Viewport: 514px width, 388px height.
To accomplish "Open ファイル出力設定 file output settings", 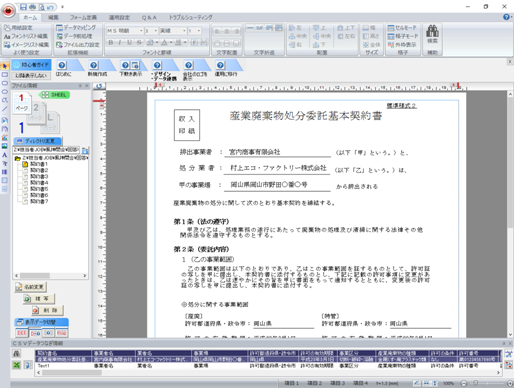I will (78, 44).
